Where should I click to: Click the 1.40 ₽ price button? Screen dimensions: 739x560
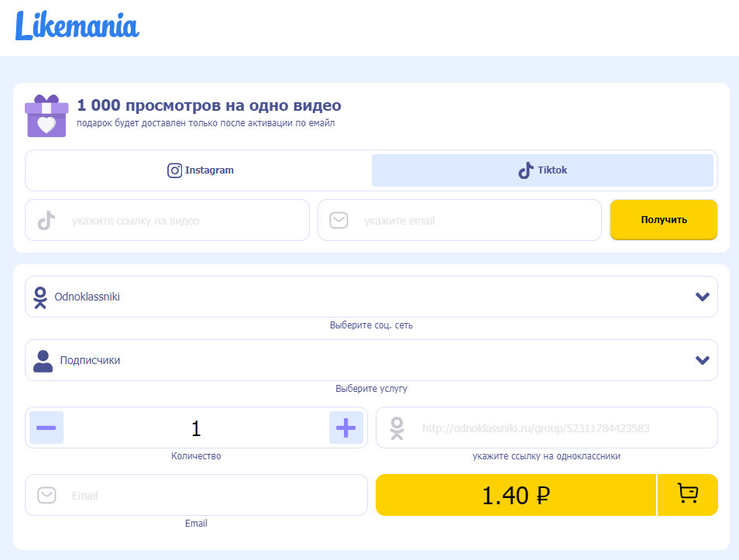click(x=516, y=495)
